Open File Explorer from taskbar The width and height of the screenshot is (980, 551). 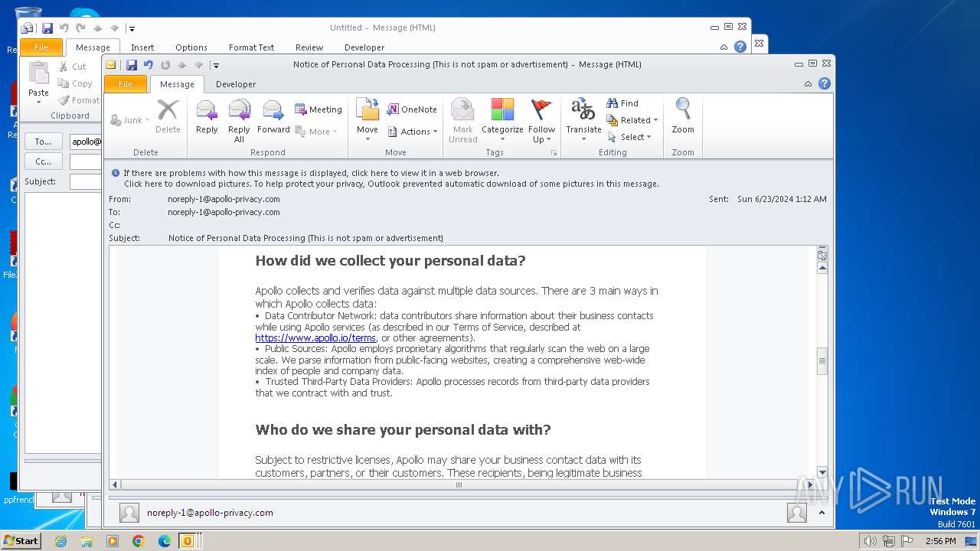point(87,541)
